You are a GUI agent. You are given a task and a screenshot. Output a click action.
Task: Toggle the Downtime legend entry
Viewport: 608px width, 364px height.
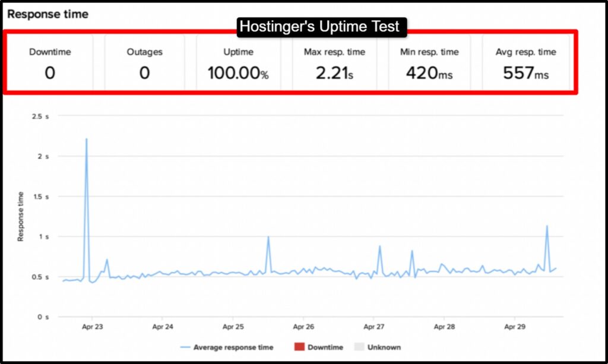click(x=319, y=347)
